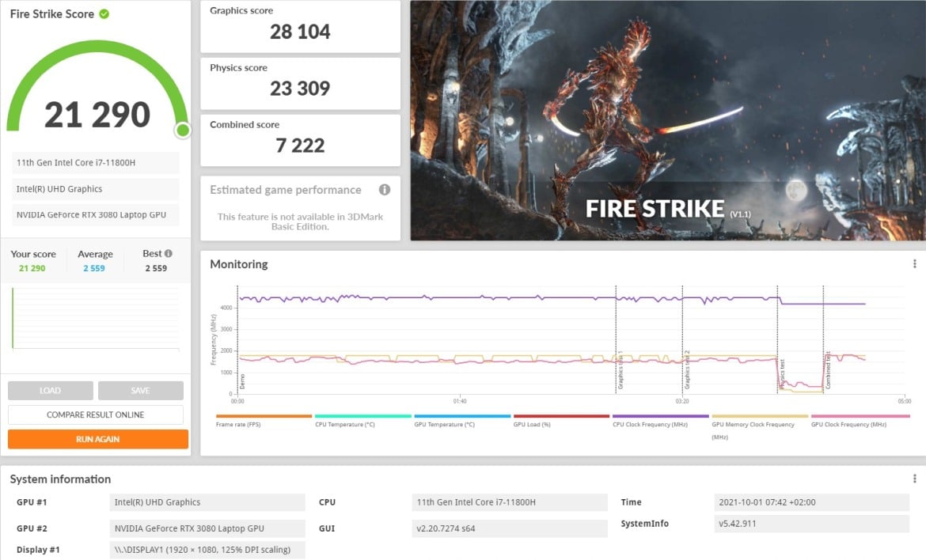Click the green validation checkmark beside Fire Strike Score

pos(104,14)
